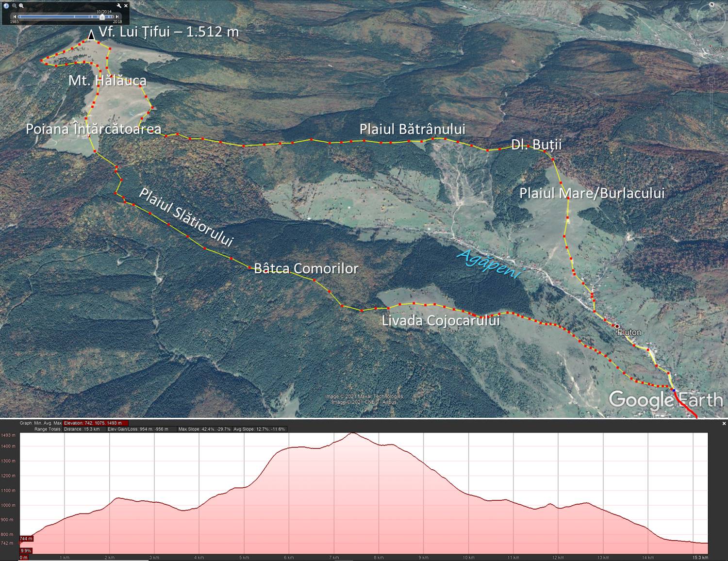Select the Distance range total
The image size is (728, 561).
[x=82, y=429]
